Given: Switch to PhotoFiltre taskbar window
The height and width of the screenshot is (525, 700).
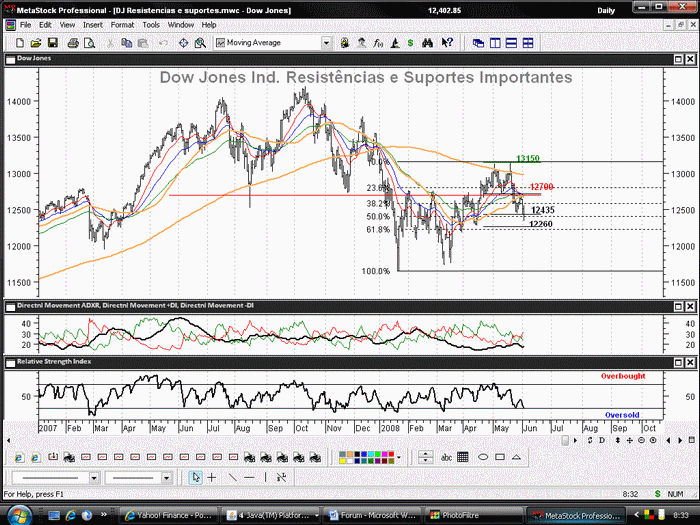Looking at the screenshot, I should (472, 516).
